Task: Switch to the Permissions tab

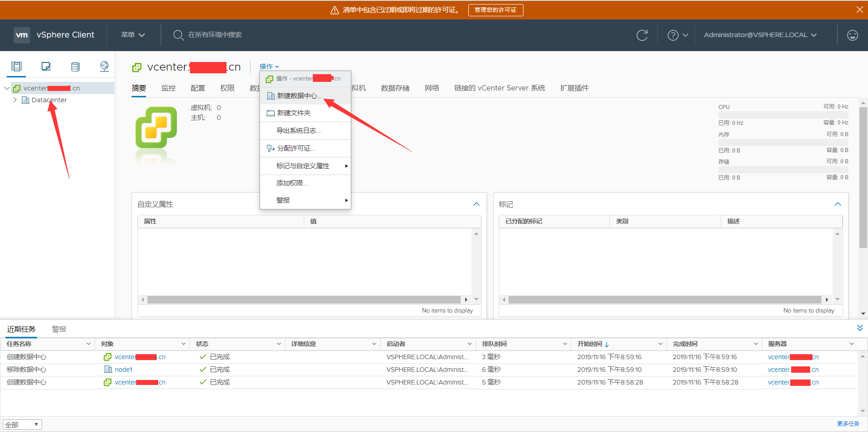Action: [x=227, y=88]
